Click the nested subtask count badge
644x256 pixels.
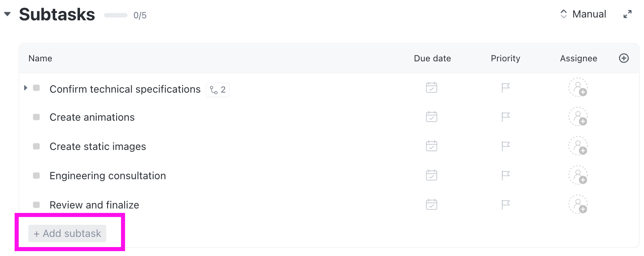[x=218, y=90]
